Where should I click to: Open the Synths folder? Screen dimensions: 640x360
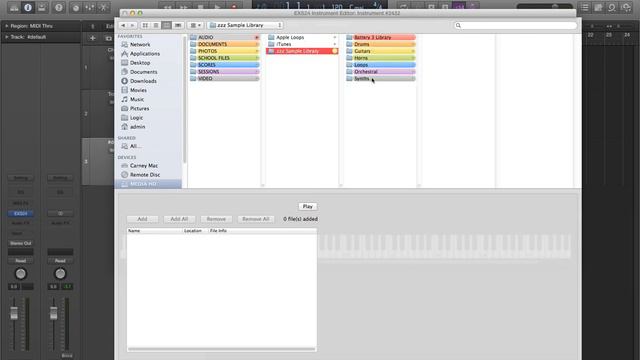click(x=381, y=78)
